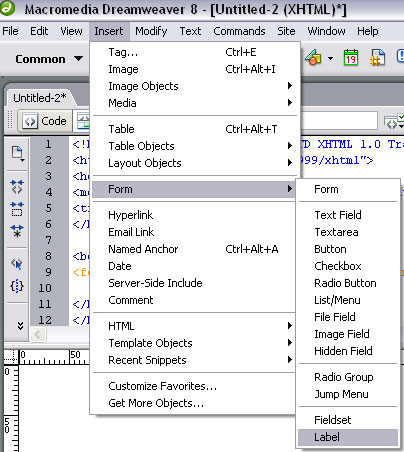This screenshot has width=404, height=452.
Task: Choose Image from the Insert menu
Action: (195, 69)
